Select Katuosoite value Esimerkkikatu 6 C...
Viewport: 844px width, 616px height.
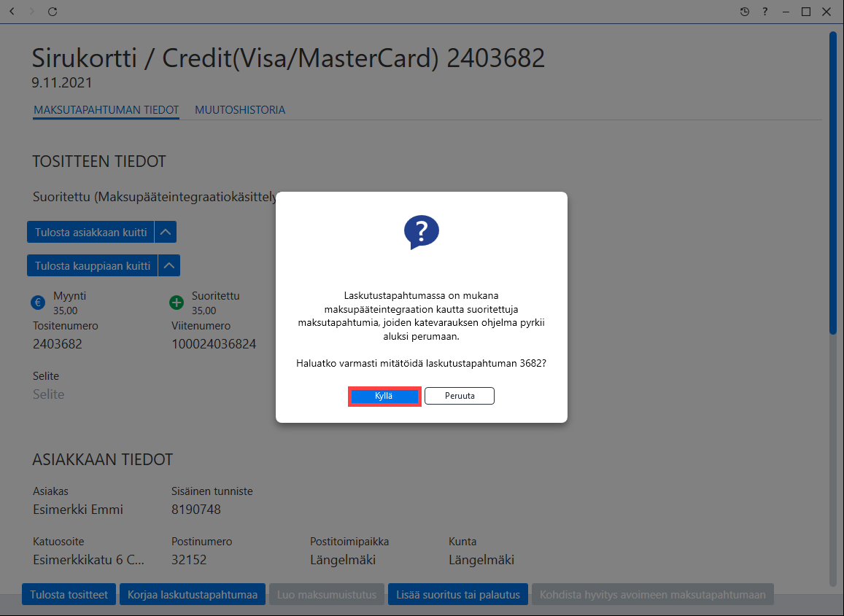pos(88,560)
